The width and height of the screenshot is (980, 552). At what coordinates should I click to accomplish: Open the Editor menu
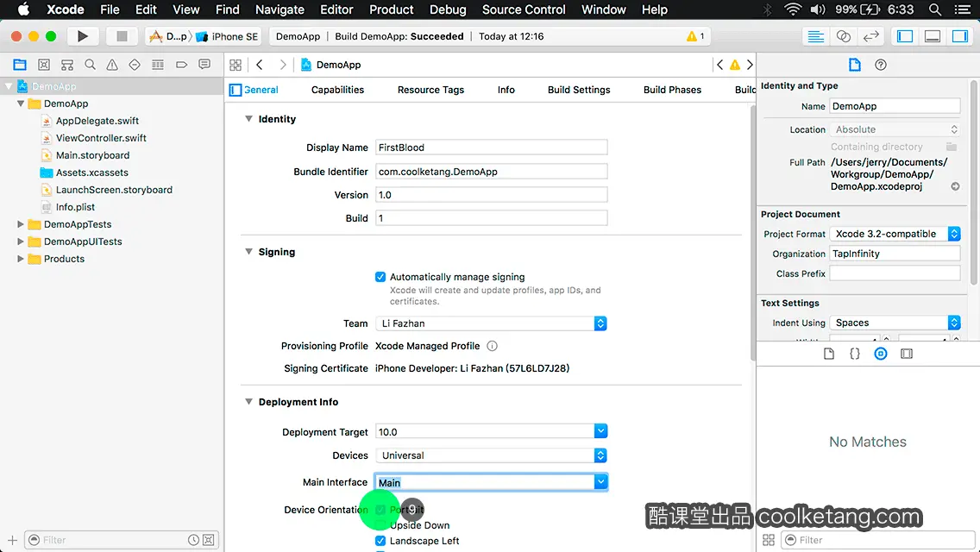[336, 9]
